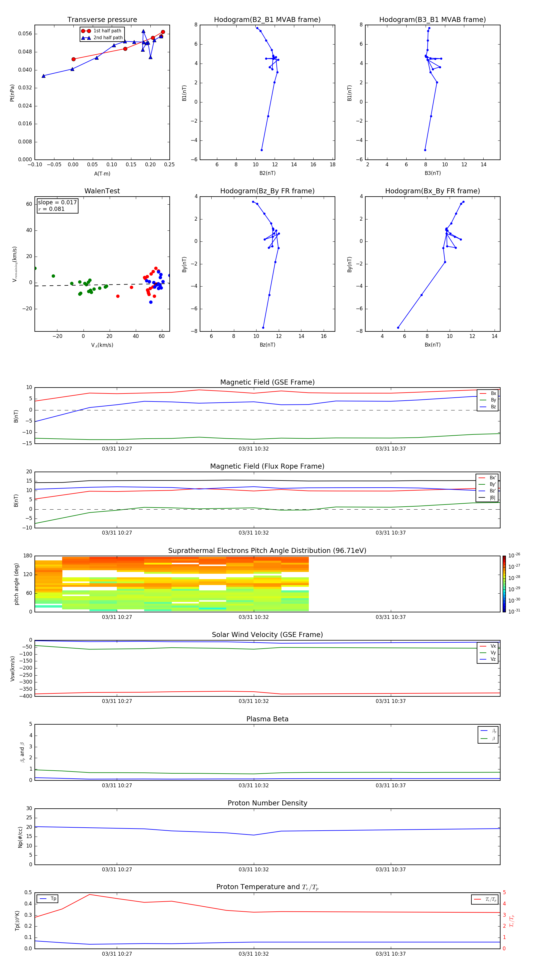Click the "Pt(nPa)" y-axis label
The width and height of the screenshot is (535, 980).
coord(12,93)
